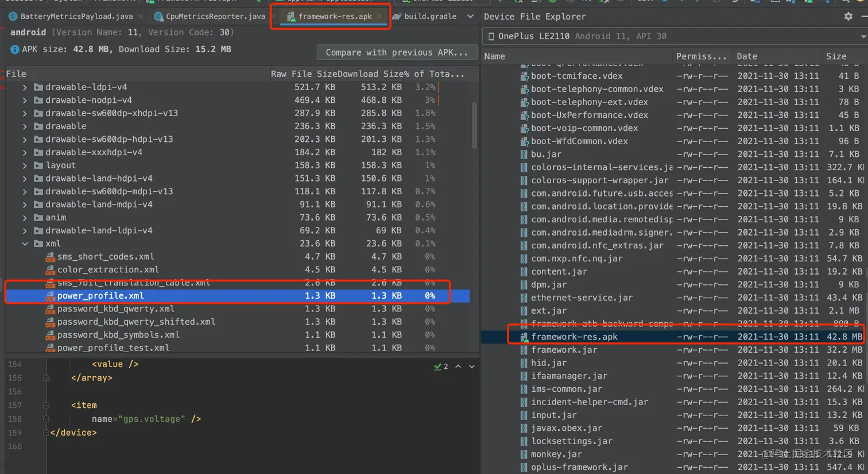Select drawable-sw600dp-mdpi-v13 row

coord(238,191)
